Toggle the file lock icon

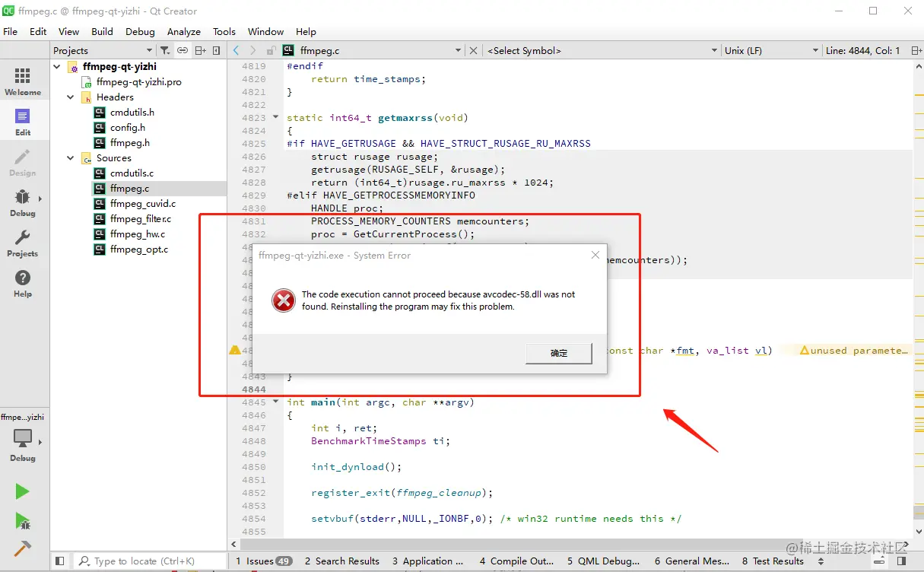271,50
